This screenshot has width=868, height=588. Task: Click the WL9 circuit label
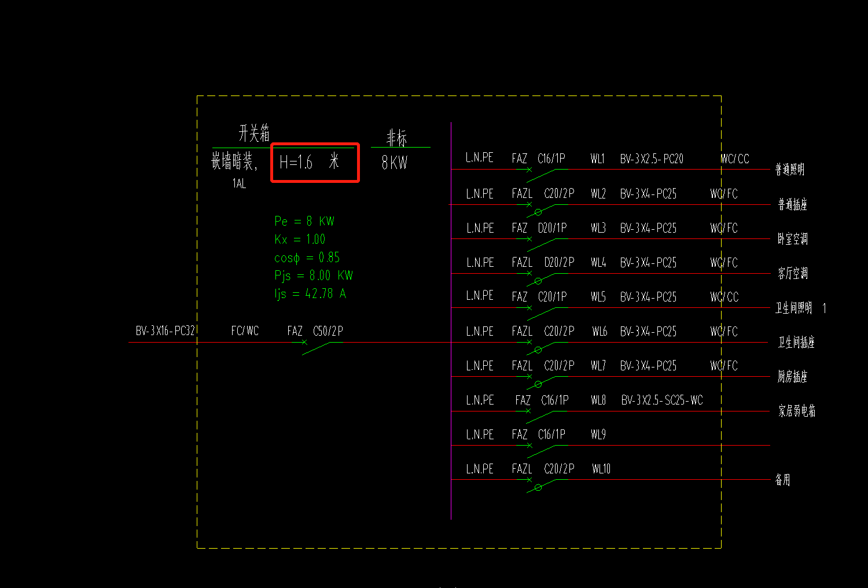pos(598,435)
